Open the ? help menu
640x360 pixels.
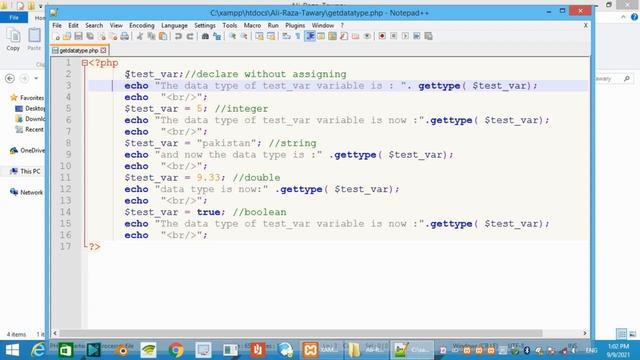pyautogui.click(x=342, y=25)
